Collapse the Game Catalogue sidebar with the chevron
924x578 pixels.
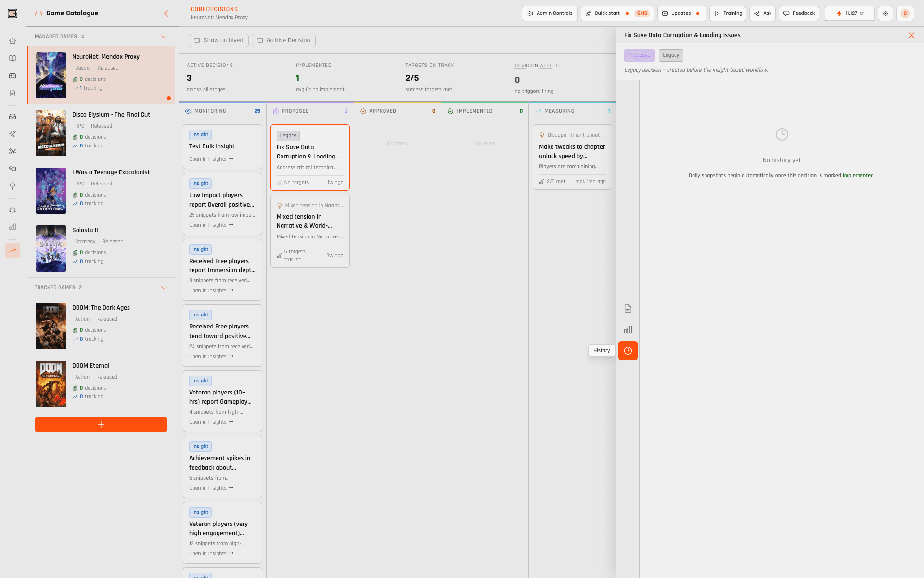click(x=167, y=13)
